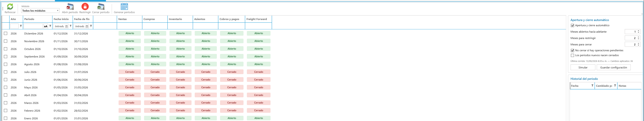Click the Notas column header
This screenshot has height=121, width=644.
click(x=629, y=86)
